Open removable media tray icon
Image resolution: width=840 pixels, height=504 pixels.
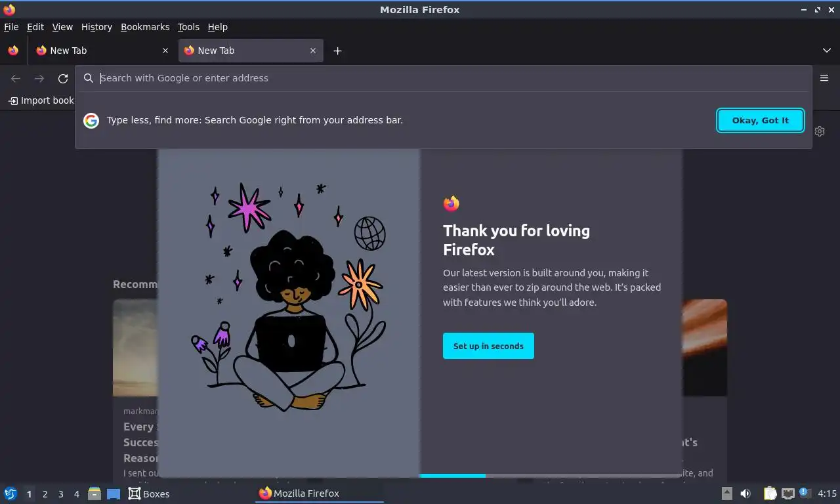727,493
